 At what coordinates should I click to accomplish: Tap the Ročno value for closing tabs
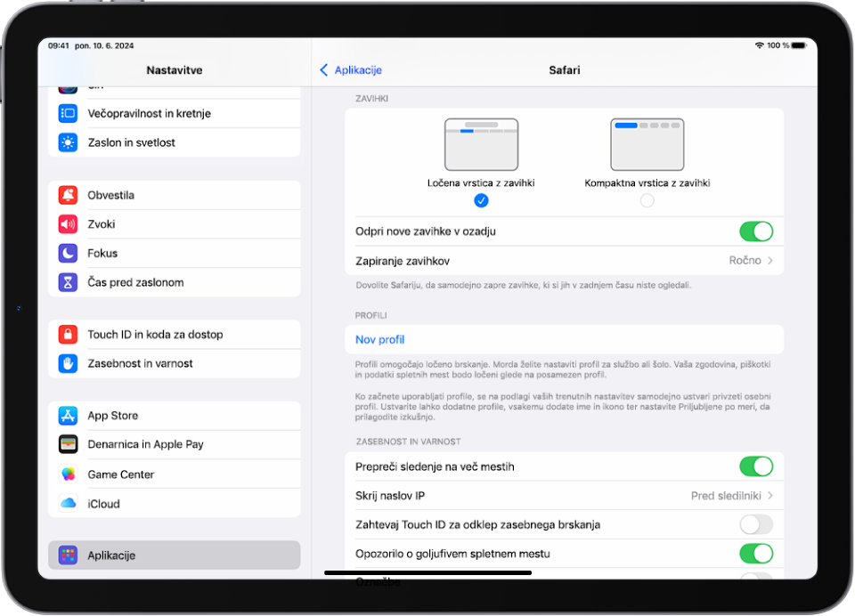(745, 261)
